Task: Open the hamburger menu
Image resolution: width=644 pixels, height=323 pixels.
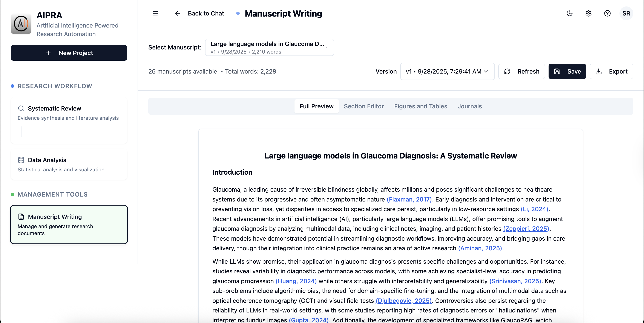Action: (x=155, y=13)
